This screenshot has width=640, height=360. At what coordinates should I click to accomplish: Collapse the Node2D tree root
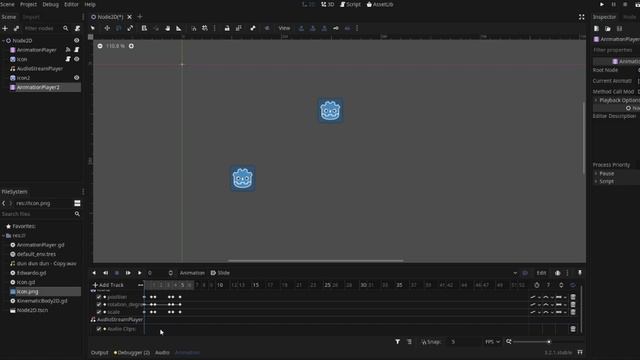(3, 41)
